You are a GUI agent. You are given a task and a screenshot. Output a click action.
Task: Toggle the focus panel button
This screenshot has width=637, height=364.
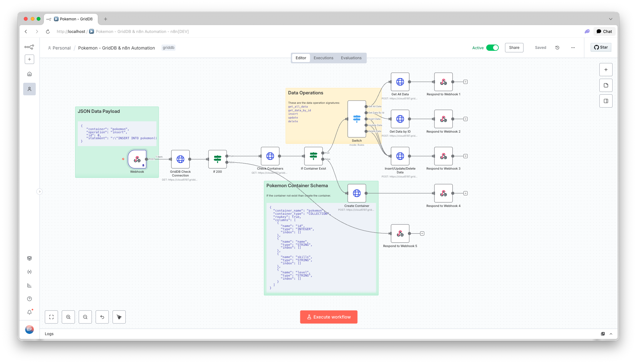pyautogui.click(x=606, y=101)
